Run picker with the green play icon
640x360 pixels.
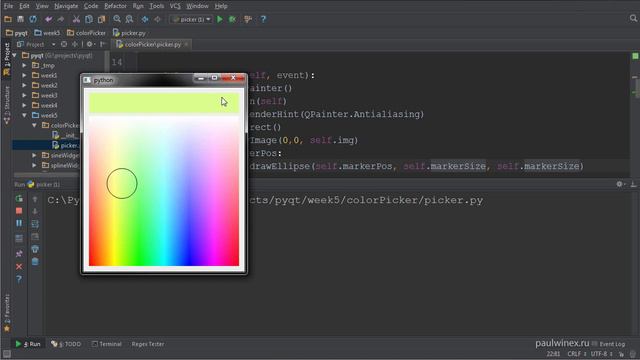[x=220, y=19]
